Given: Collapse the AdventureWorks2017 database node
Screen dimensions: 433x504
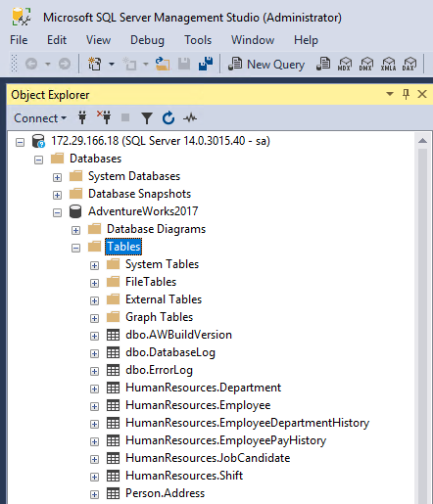Looking at the screenshot, I should click(x=57, y=212).
